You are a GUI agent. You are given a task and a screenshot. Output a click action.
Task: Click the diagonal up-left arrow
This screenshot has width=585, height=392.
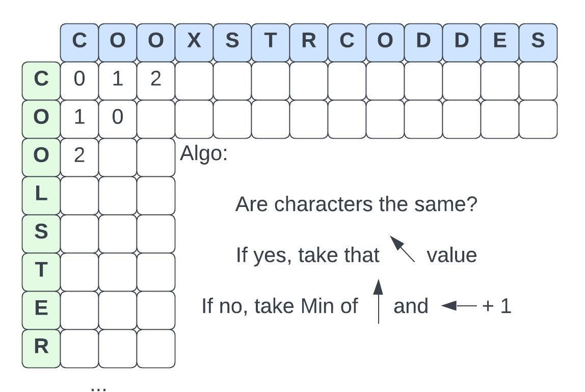pyautogui.click(x=403, y=249)
